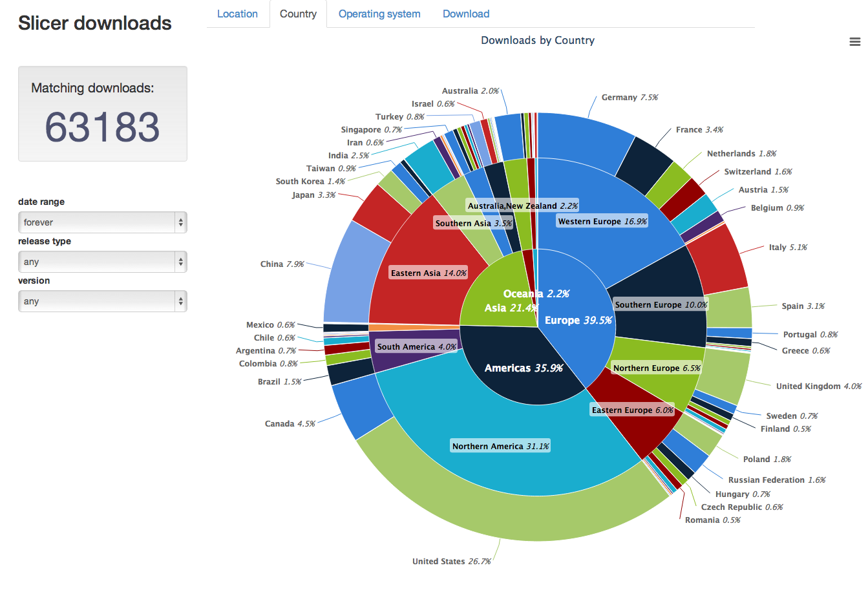This screenshot has width=868, height=592.
Task: Switch to the Location tab
Action: tap(237, 14)
